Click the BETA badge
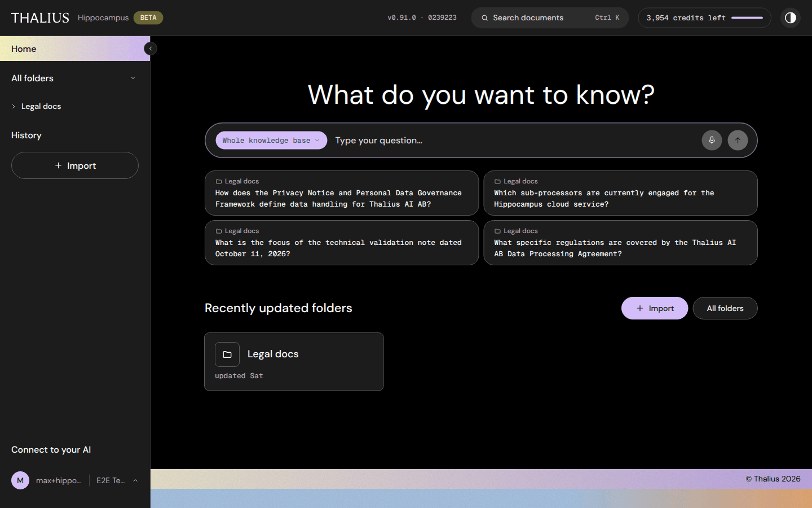Viewport: 812px width, 508px height. tap(148, 18)
